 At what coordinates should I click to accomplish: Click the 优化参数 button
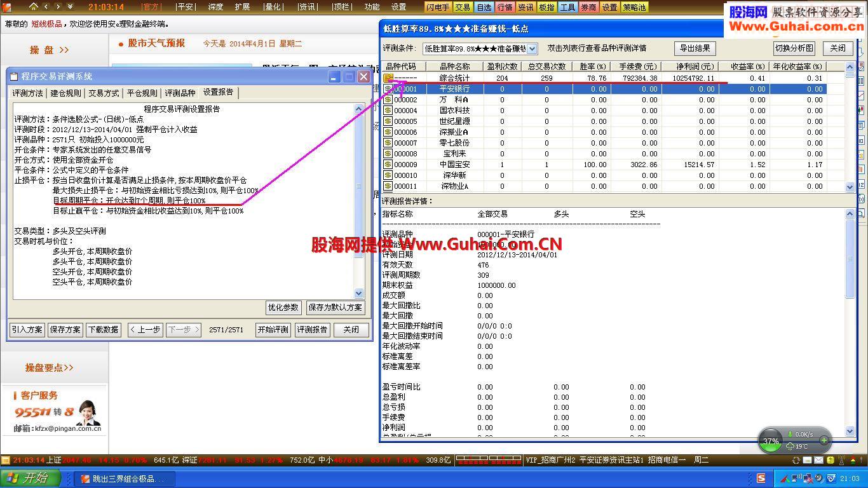click(283, 308)
